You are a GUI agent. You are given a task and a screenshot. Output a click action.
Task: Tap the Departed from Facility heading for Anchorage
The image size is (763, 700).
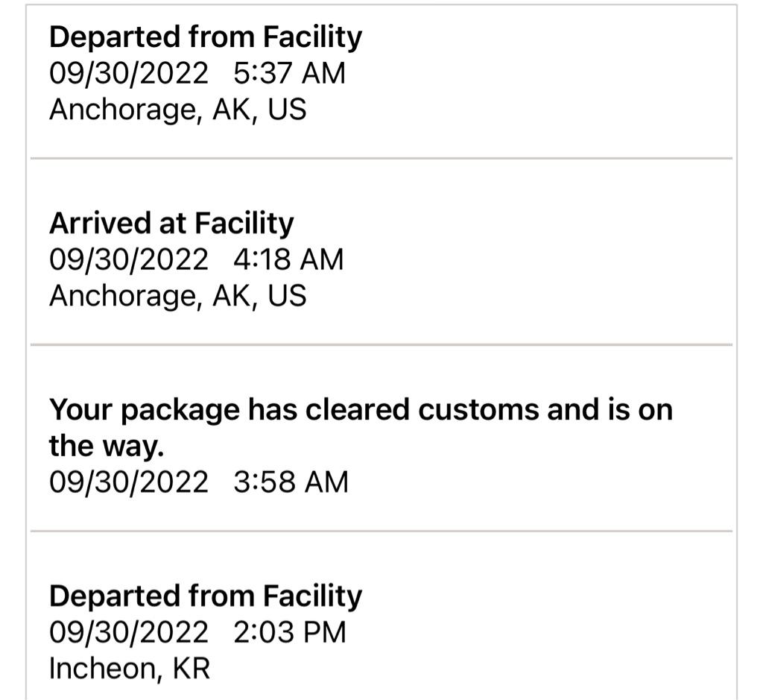(206, 37)
